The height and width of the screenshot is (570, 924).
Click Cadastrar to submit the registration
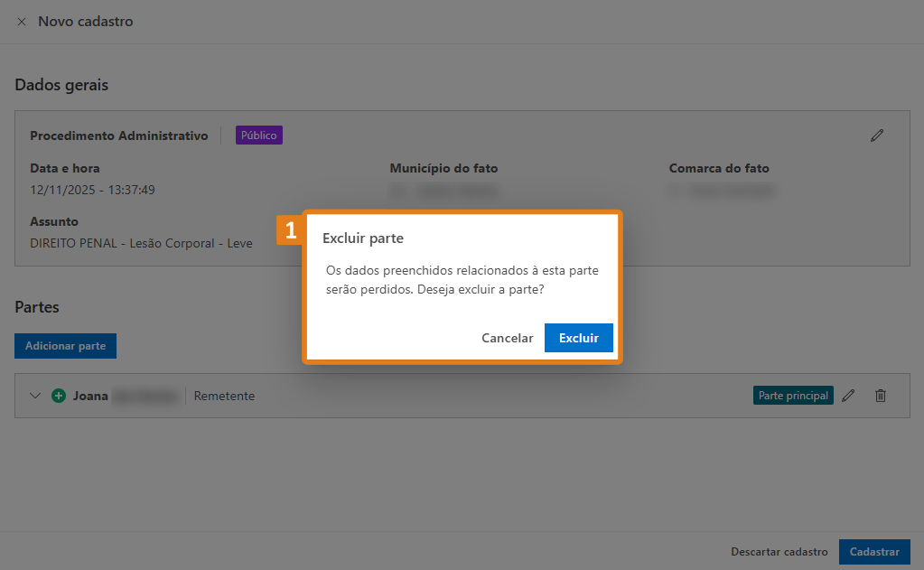[873, 551]
